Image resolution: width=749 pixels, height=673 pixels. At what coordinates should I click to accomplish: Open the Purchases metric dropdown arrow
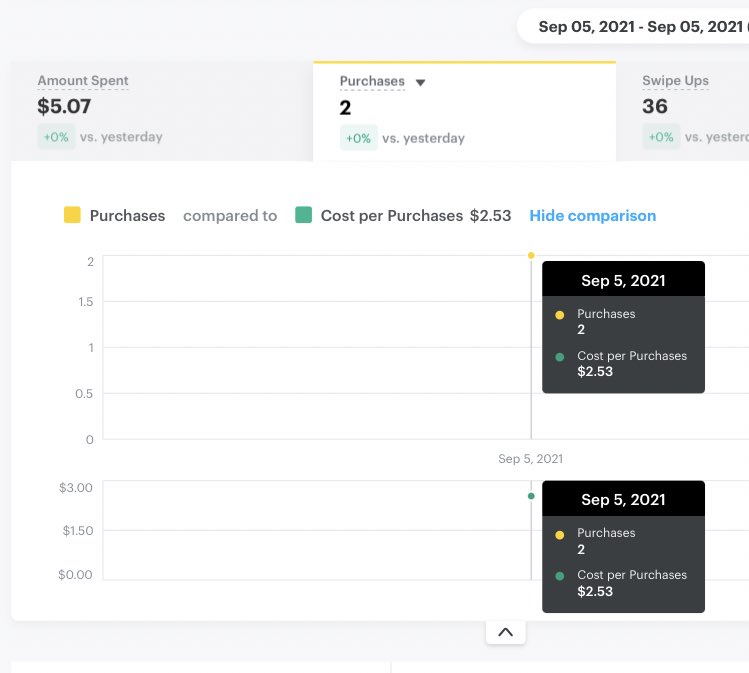[420, 83]
